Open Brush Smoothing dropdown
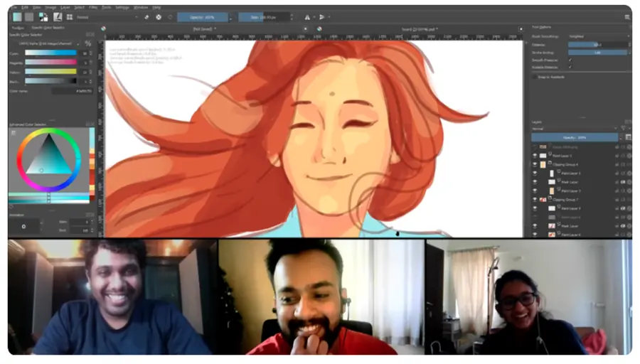Screen dimensions: 640x364 (599, 36)
